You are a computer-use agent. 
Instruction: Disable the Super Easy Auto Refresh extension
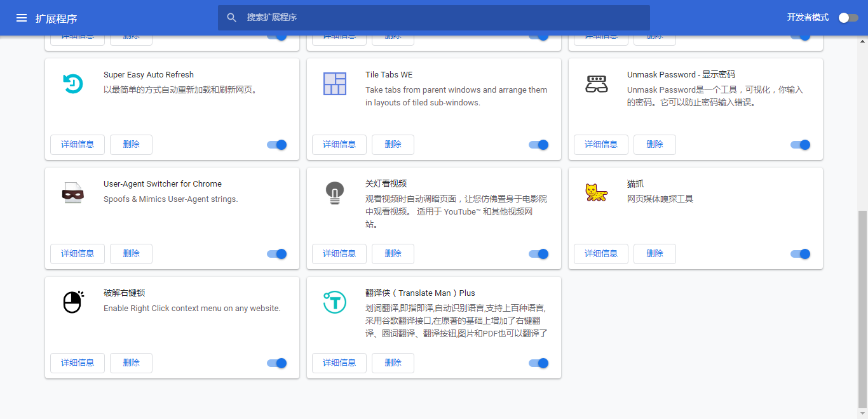point(277,145)
